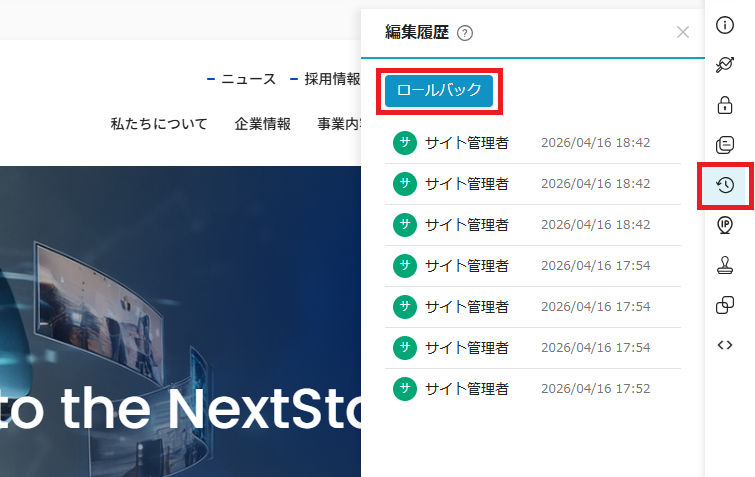755x477 pixels.
Task: Toggle the edit history clock icon
Action: point(726,185)
